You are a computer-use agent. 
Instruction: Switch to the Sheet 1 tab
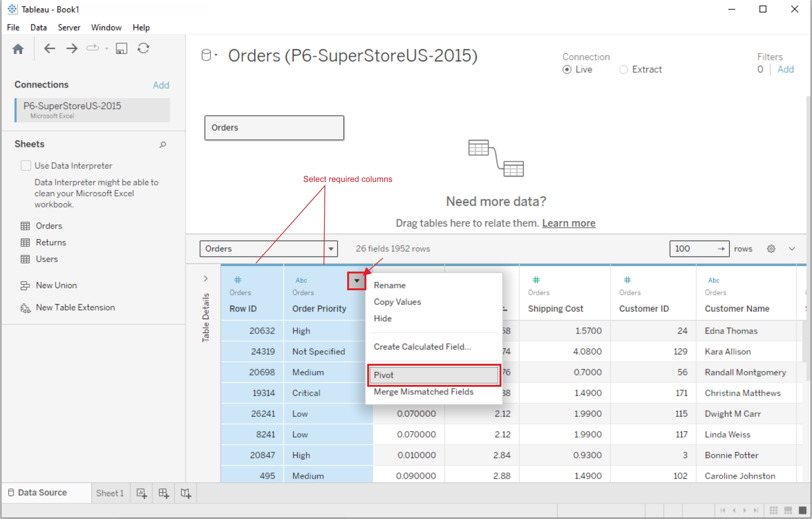(x=110, y=493)
